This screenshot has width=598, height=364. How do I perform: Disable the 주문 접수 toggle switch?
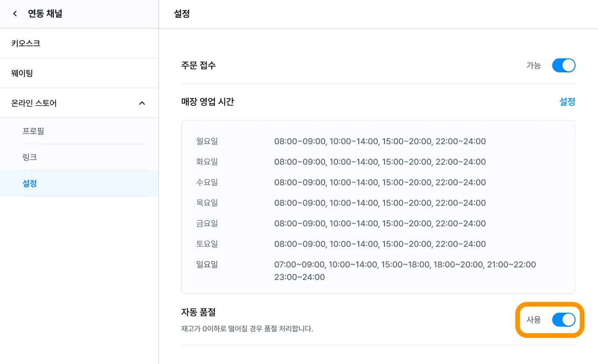pos(563,65)
